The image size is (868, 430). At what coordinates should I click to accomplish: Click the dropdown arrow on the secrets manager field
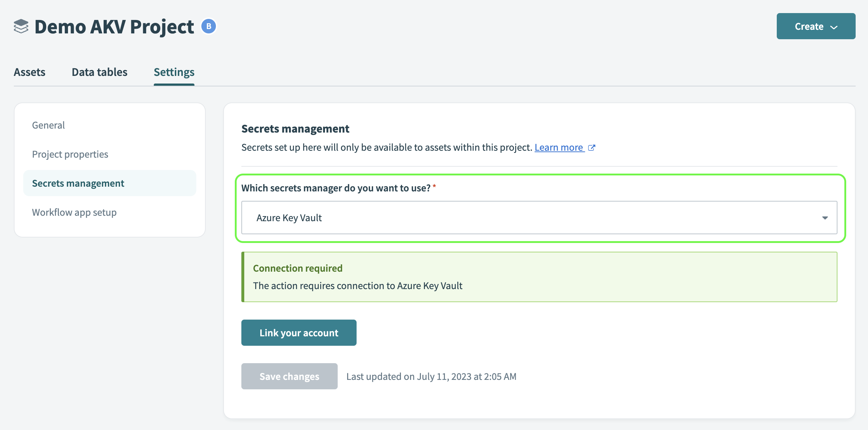826,218
